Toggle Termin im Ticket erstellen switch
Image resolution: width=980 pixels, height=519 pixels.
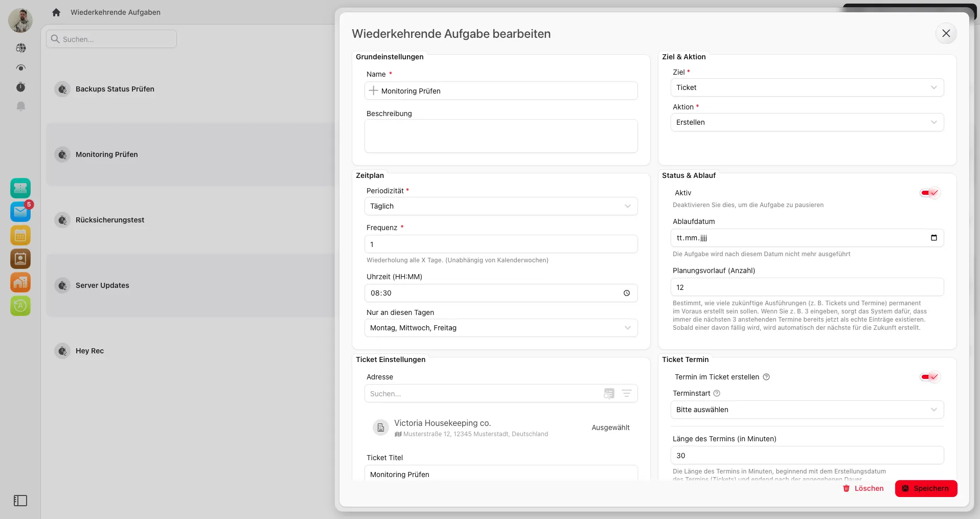click(x=929, y=377)
